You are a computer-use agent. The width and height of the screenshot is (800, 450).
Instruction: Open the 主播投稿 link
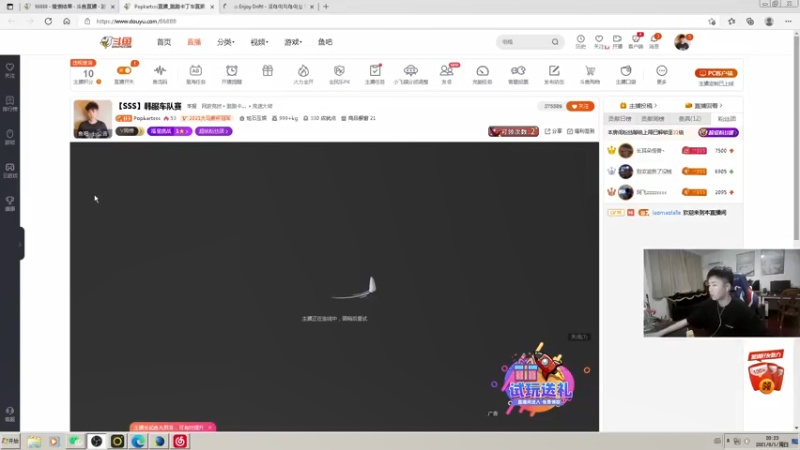point(638,106)
